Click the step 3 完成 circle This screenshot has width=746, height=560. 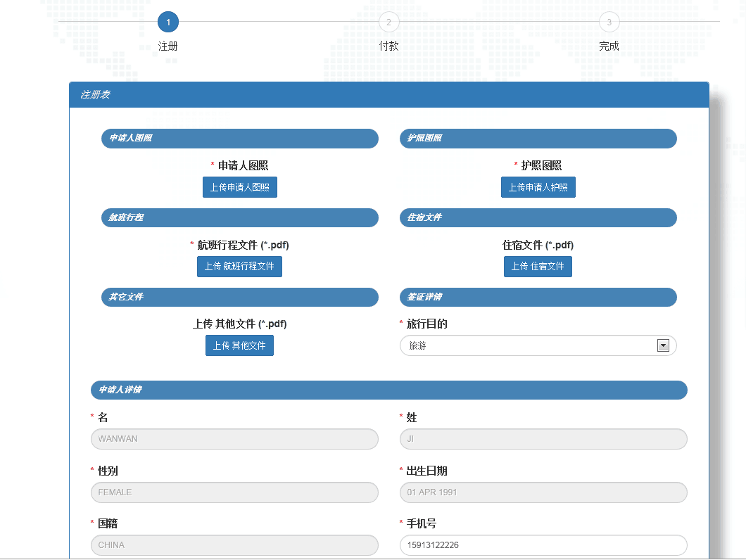[609, 22]
